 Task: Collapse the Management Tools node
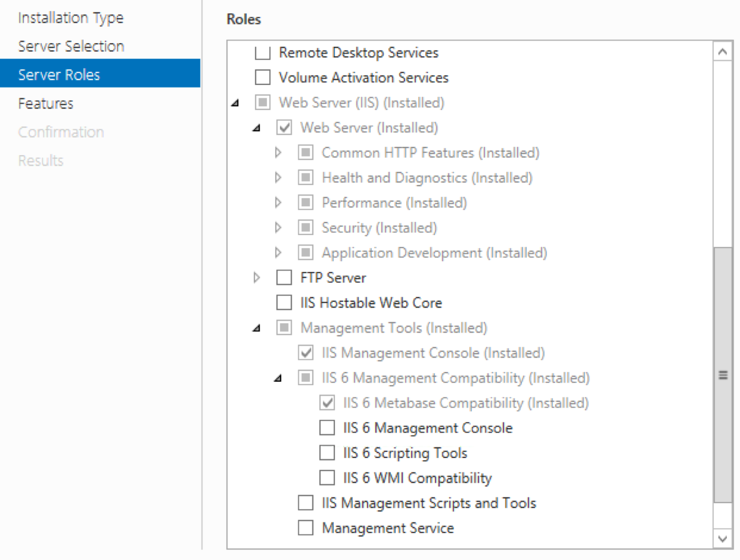tap(257, 328)
